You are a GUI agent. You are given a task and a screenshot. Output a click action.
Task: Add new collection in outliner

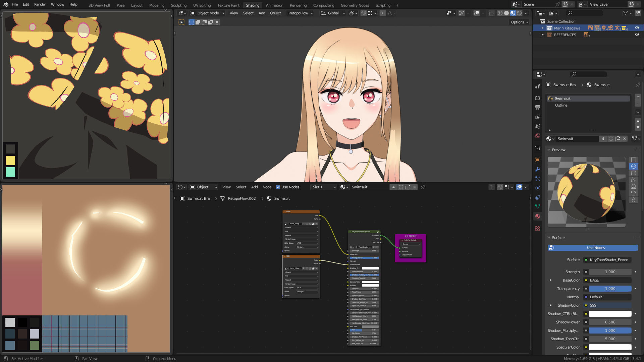click(x=638, y=13)
